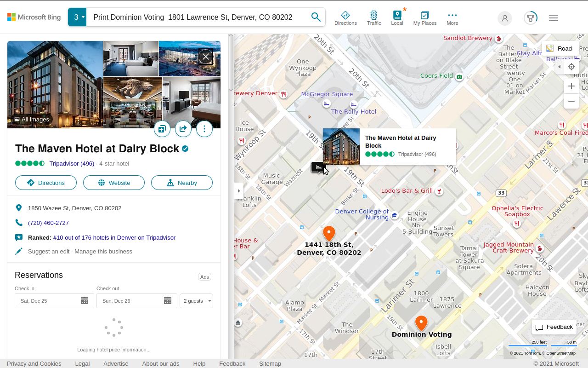
Task: Click Jagged Mountain Craft Brewery icon
Action: (540, 248)
